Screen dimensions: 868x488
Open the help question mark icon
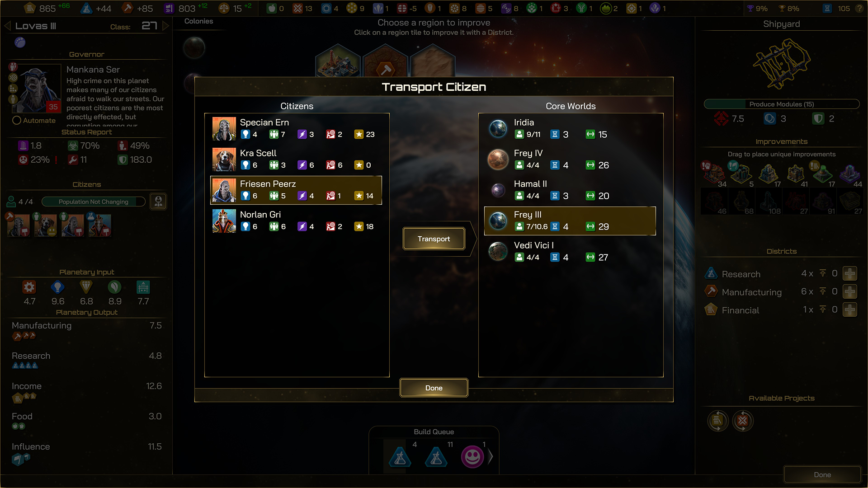(860, 9)
